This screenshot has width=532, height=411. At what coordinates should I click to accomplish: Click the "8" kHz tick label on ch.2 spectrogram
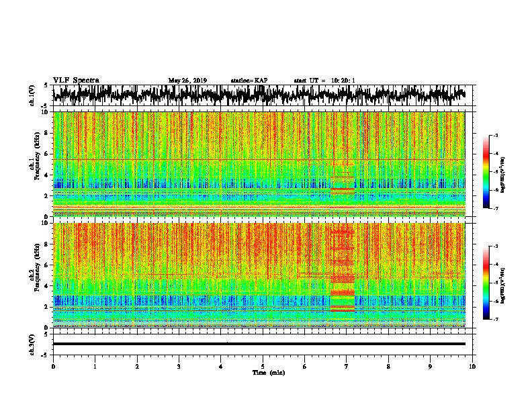point(47,244)
